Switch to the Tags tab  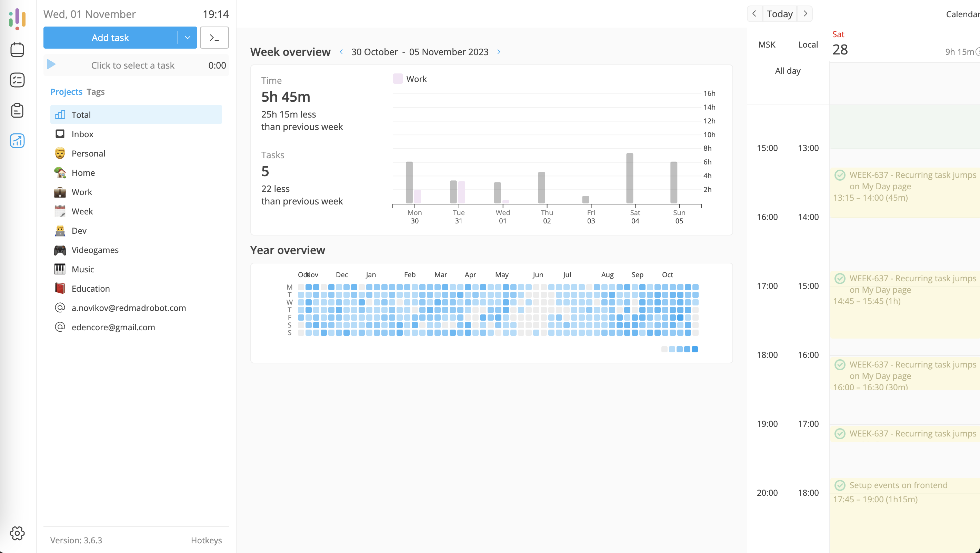(x=96, y=92)
